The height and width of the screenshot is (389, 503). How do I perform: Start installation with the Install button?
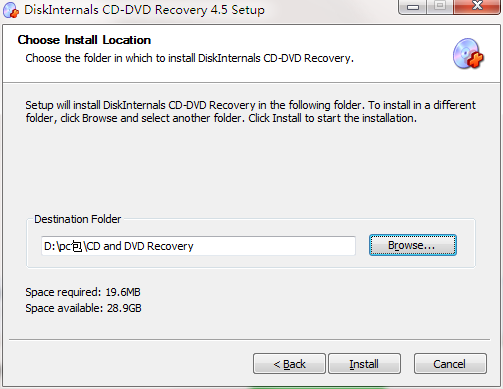[x=364, y=364]
